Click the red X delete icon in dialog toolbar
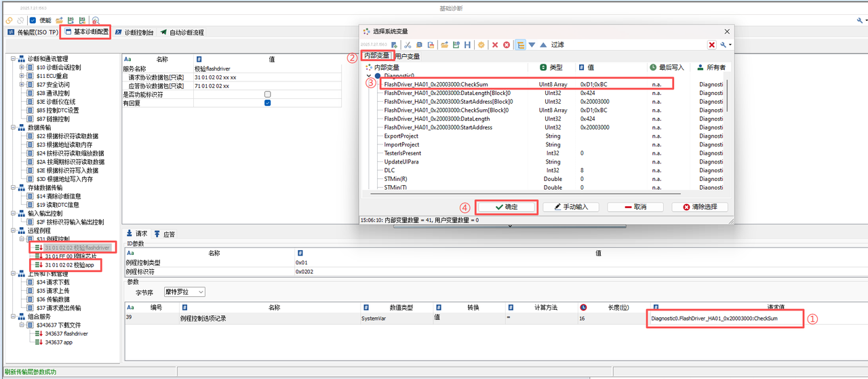Image resolution: width=868 pixels, height=379 pixels. [x=495, y=45]
